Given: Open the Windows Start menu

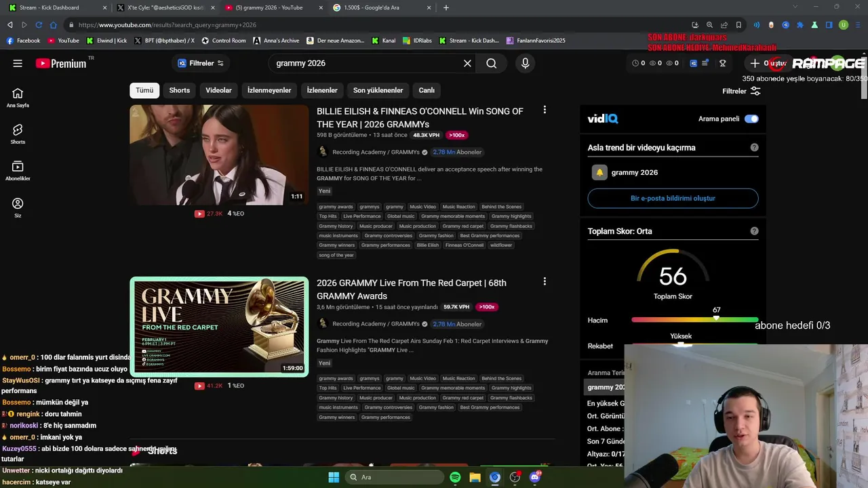Looking at the screenshot, I should click(334, 477).
